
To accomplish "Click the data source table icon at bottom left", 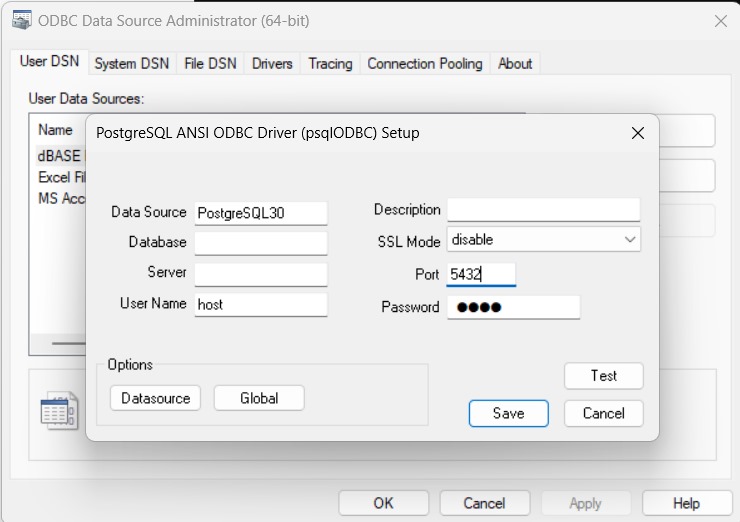I will click(x=59, y=410).
